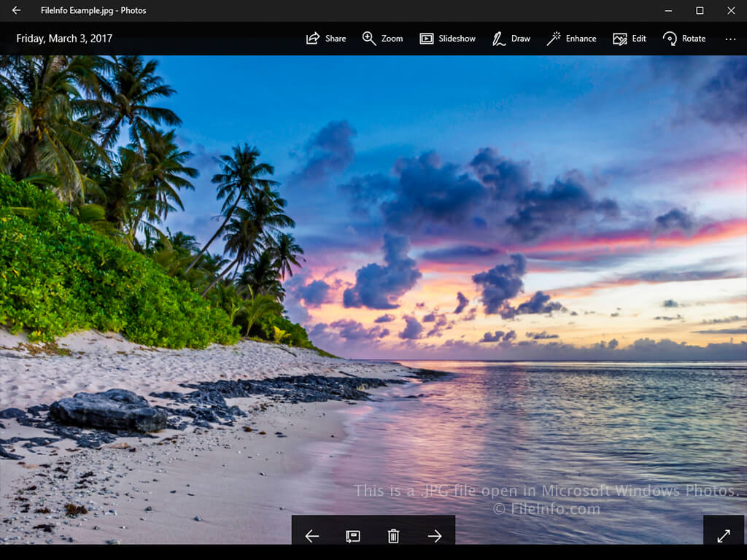The image size is (747, 560).
Task: Open the Edit tool for image
Action: tap(630, 39)
